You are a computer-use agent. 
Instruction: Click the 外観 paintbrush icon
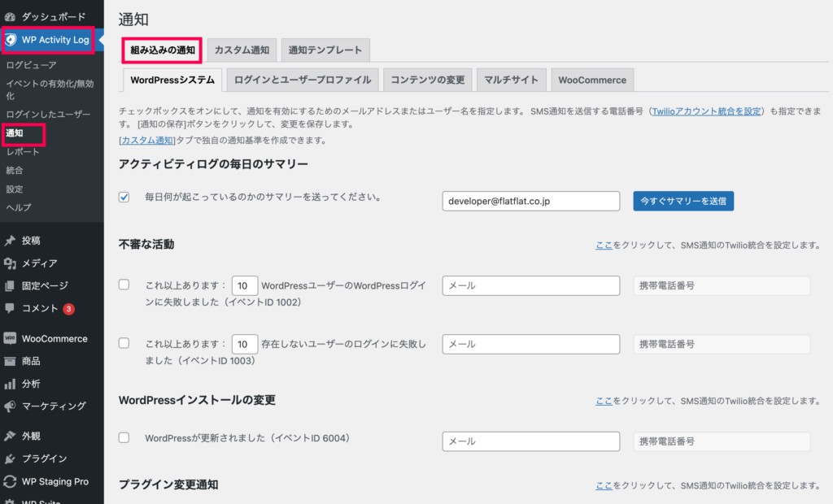[10, 436]
